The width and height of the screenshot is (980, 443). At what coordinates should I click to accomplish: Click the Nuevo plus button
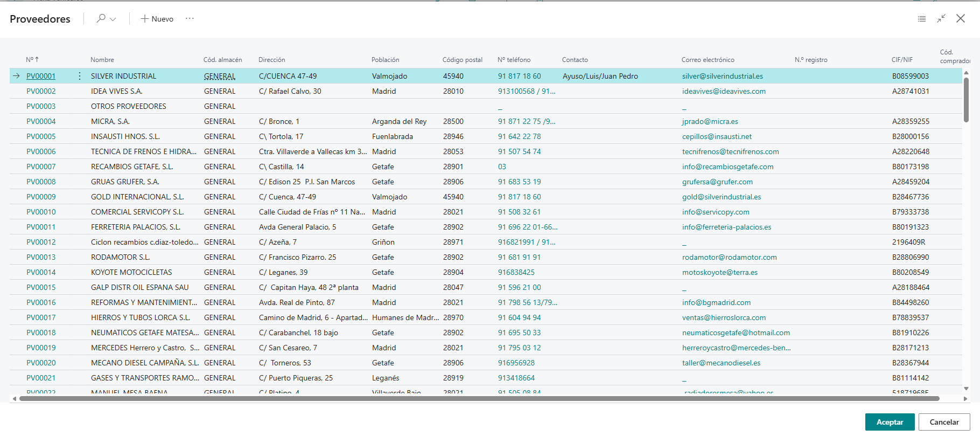(157, 19)
